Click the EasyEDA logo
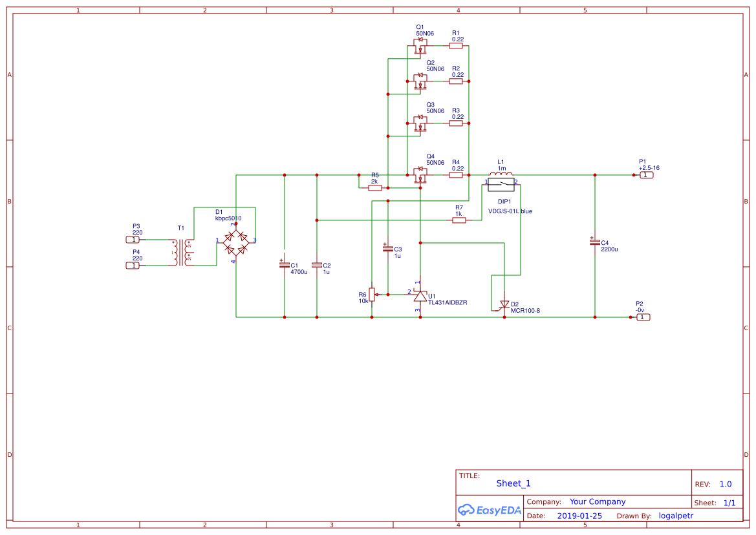The width and height of the screenshot is (756, 535). [490, 510]
